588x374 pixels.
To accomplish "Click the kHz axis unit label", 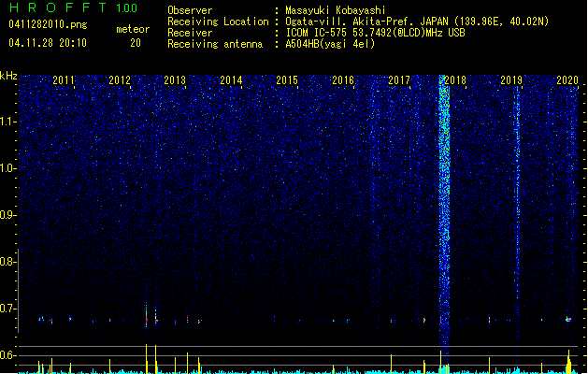I will click(8, 76).
